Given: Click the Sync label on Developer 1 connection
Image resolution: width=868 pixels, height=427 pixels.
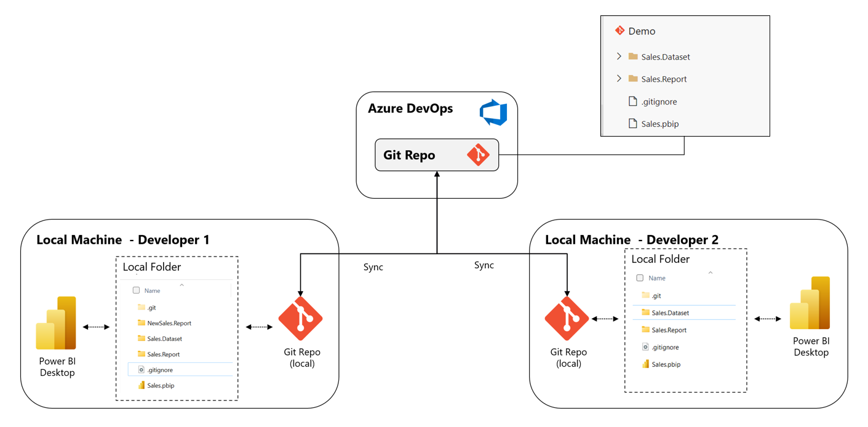Looking at the screenshot, I should pyautogui.click(x=373, y=267).
